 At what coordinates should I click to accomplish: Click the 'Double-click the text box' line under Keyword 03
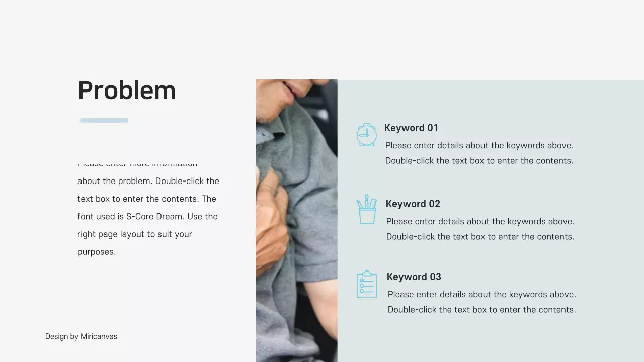tap(481, 310)
